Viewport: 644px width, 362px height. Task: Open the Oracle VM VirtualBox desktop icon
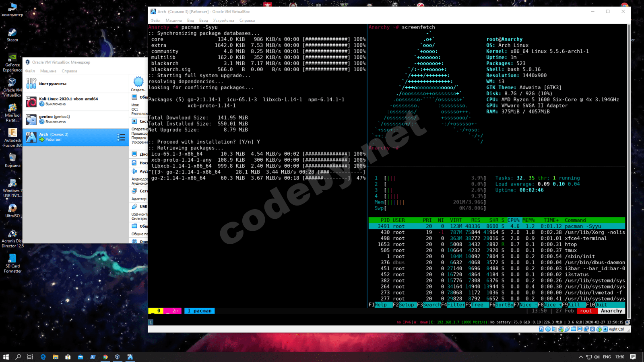coord(12,88)
